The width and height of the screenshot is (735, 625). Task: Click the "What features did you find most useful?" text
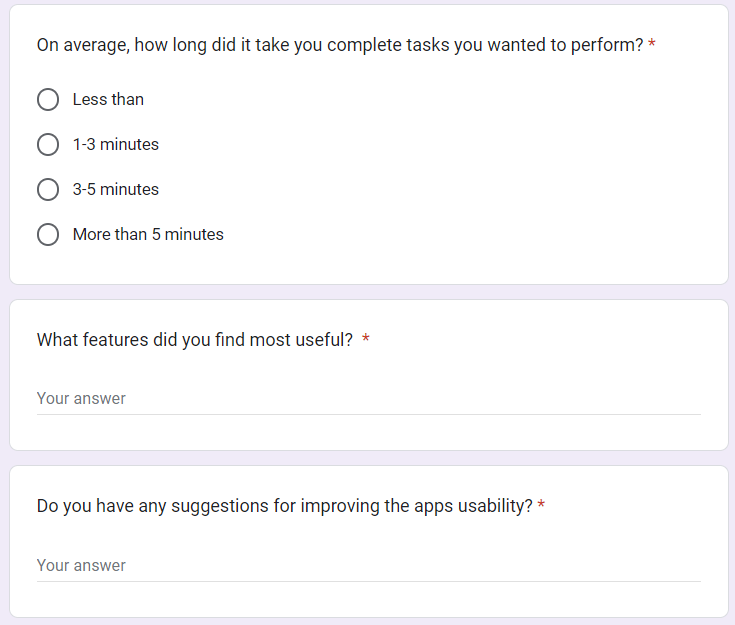(195, 340)
